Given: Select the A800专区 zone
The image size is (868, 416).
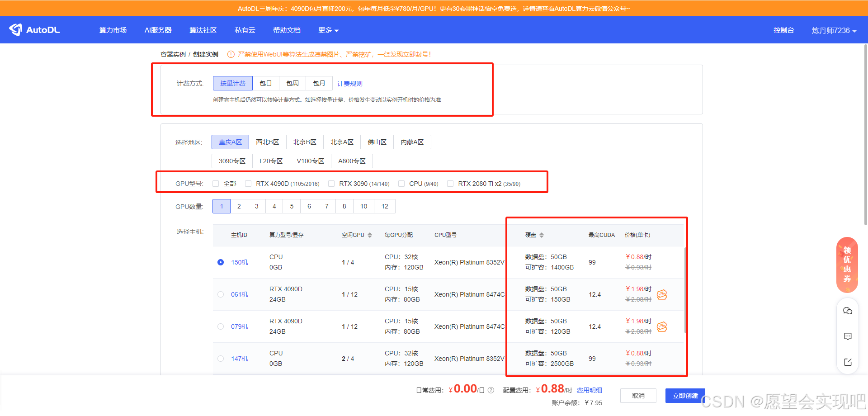Looking at the screenshot, I should point(352,161).
